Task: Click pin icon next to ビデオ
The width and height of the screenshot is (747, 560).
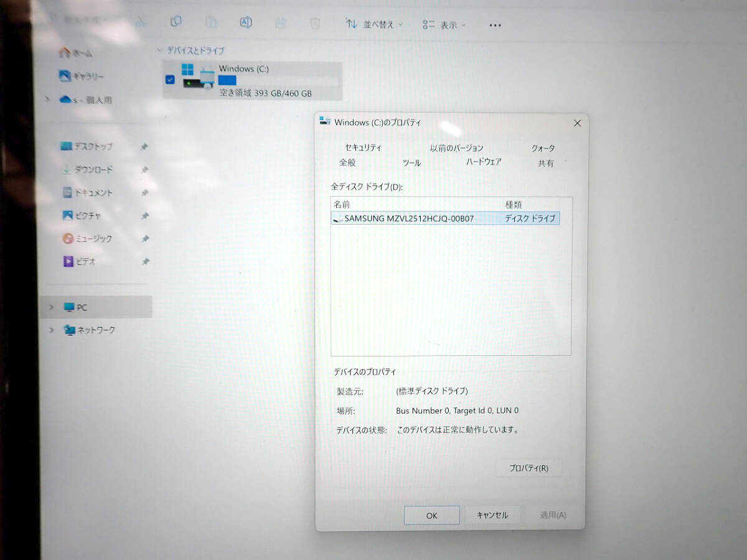Action: point(145,262)
